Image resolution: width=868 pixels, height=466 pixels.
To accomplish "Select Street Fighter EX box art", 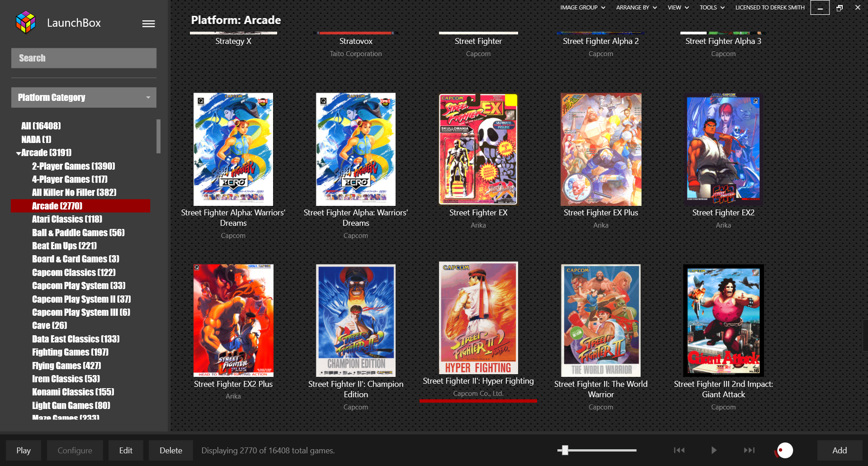I will tap(478, 149).
